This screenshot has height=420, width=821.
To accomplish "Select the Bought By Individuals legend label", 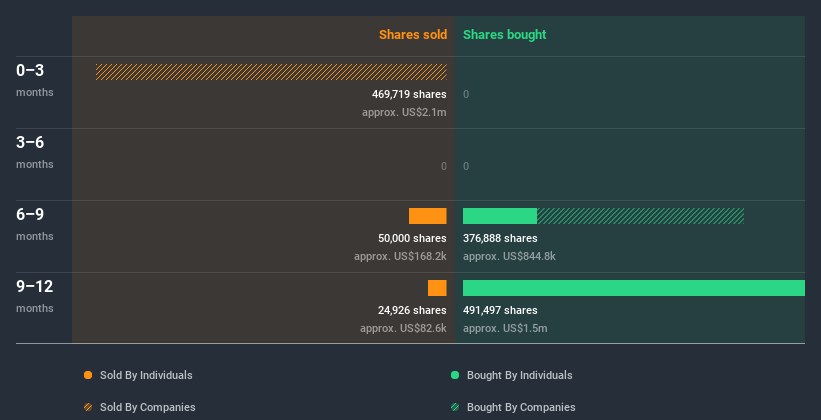I will point(519,375).
